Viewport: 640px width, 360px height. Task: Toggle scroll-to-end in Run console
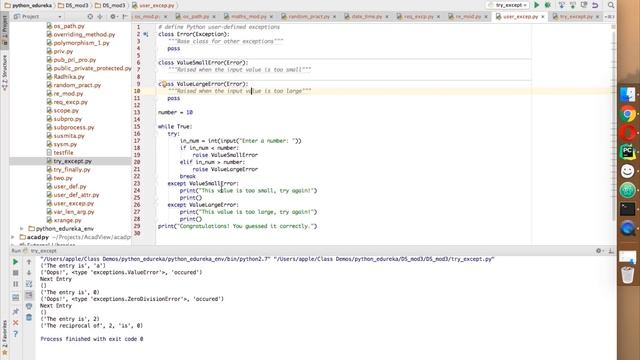tap(29, 295)
